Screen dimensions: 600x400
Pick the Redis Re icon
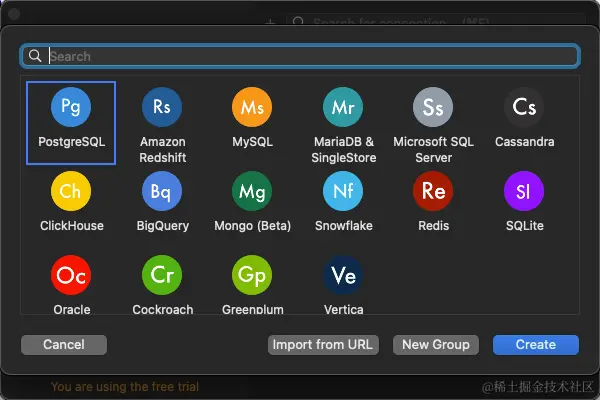[x=433, y=191]
